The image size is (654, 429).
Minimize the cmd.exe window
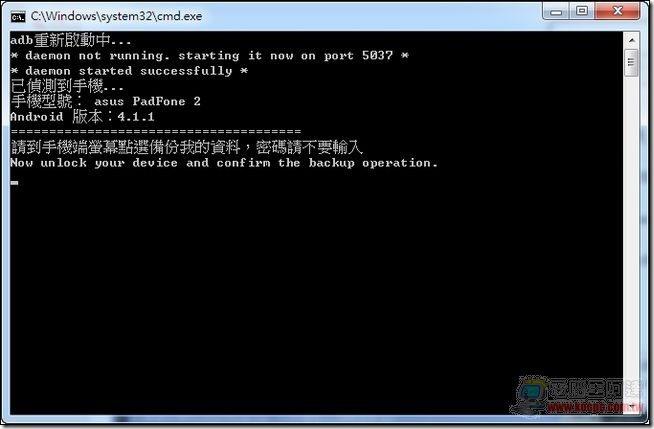[x=556, y=11]
